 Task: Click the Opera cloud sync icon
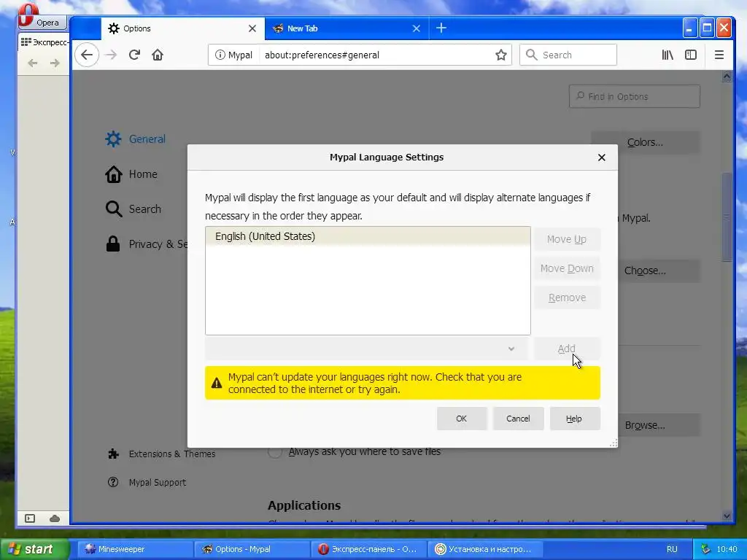[55, 518]
